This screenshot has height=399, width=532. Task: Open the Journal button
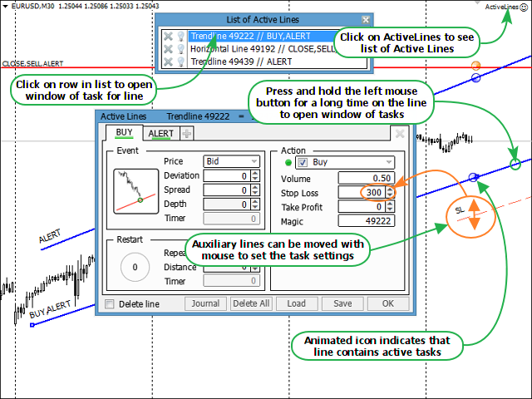(205, 303)
